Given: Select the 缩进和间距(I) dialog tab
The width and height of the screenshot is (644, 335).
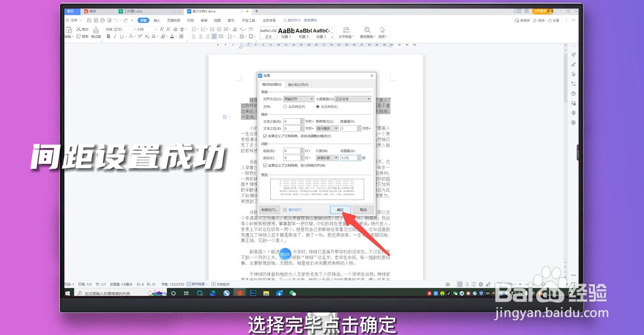Looking at the screenshot, I should point(272,85).
